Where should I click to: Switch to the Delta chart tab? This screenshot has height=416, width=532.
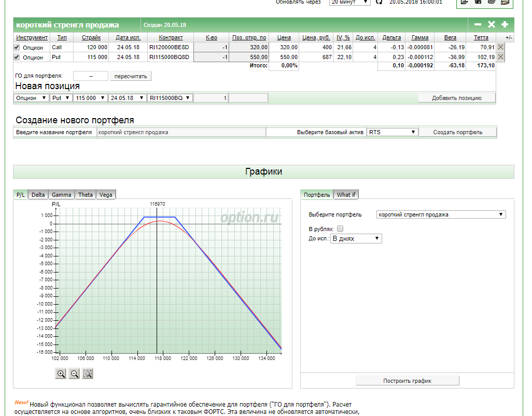pyautogui.click(x=38, y=195)
